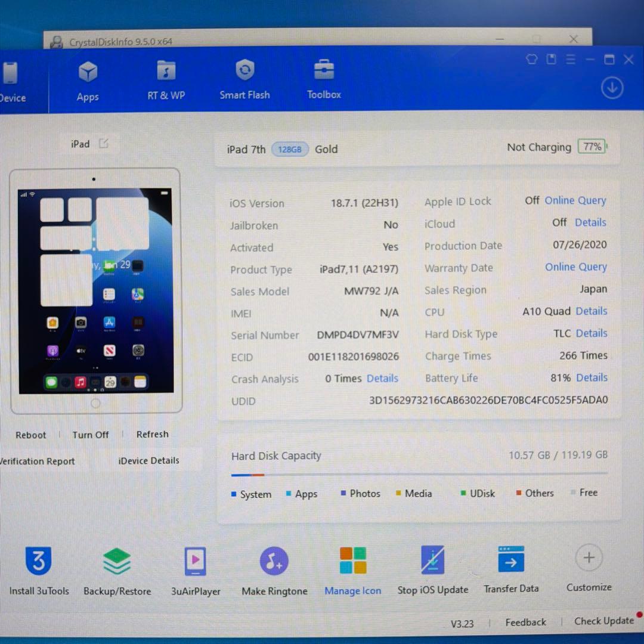This screenshot has width=644, height=644.
Task: Select the Device tab
Action: coord(12,79)
